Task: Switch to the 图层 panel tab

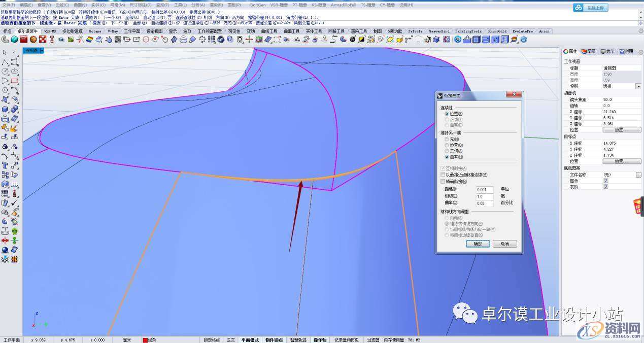Action: (x=589, y=51)
